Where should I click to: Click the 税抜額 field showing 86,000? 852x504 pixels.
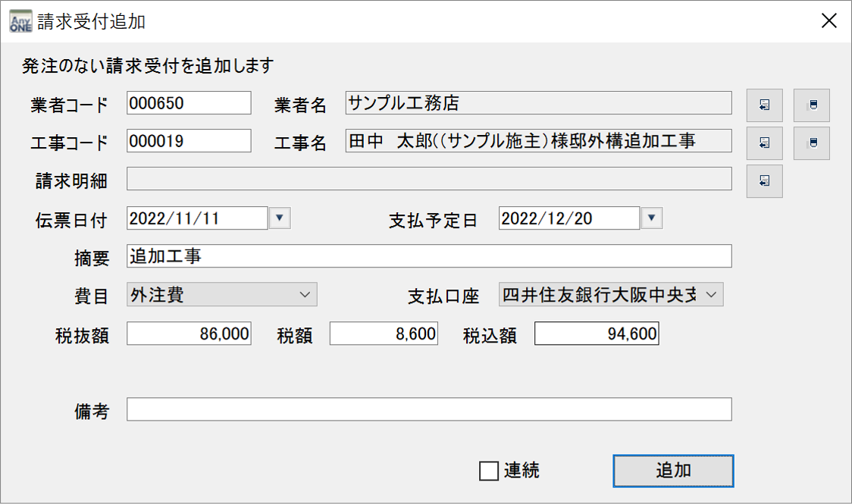click(x=190, y=333)
